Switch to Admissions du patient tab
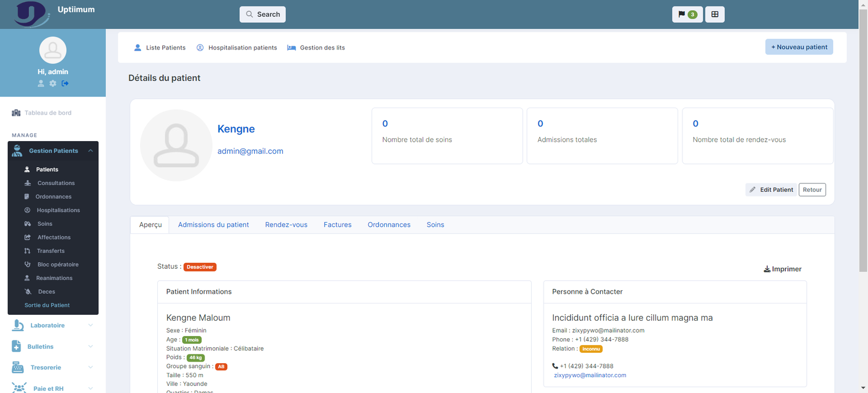 (x=213, y=225)
